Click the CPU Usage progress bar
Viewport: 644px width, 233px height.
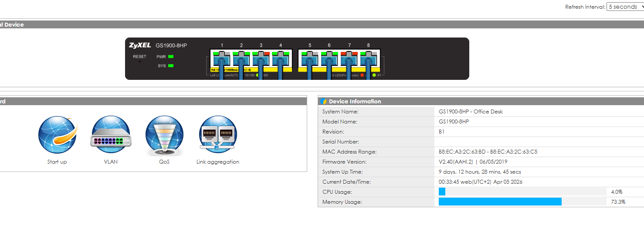point(522,192)
